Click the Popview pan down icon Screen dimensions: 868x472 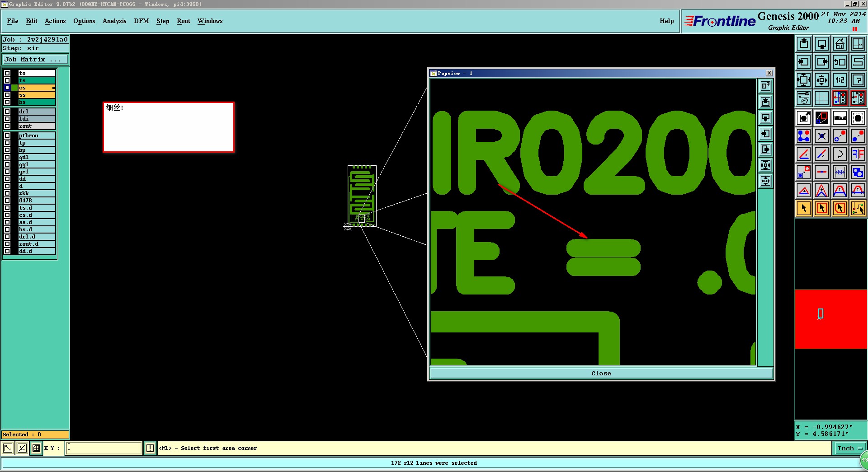tap(765, 118)
